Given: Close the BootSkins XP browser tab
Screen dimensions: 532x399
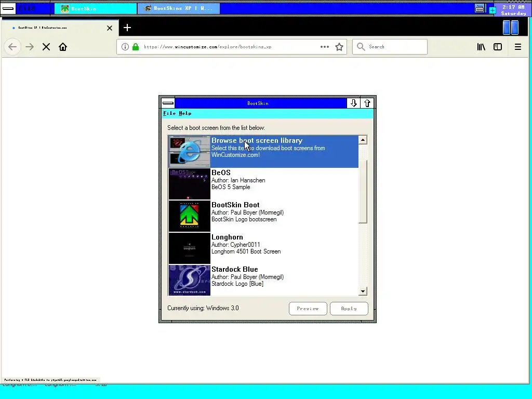Looking at the screenshot, I should click(110, 28).
